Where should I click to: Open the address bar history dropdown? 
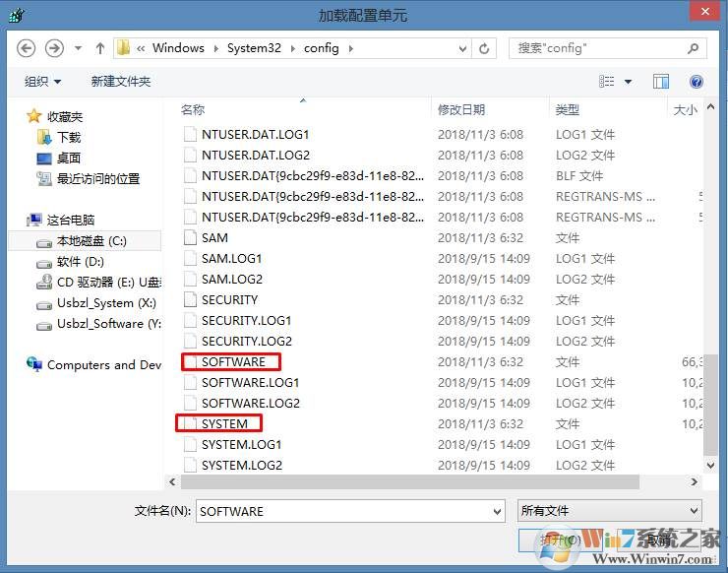[x=462, y=48]
